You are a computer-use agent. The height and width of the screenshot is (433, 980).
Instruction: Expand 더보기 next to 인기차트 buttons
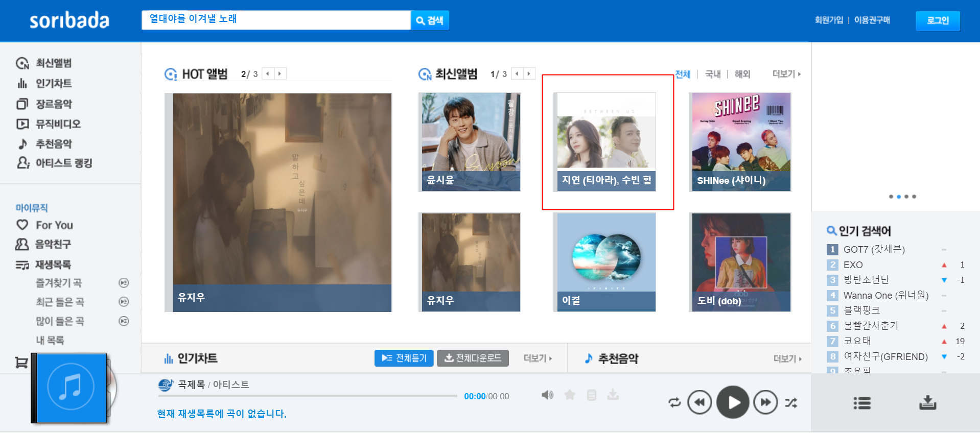click(x=538, y=358)
